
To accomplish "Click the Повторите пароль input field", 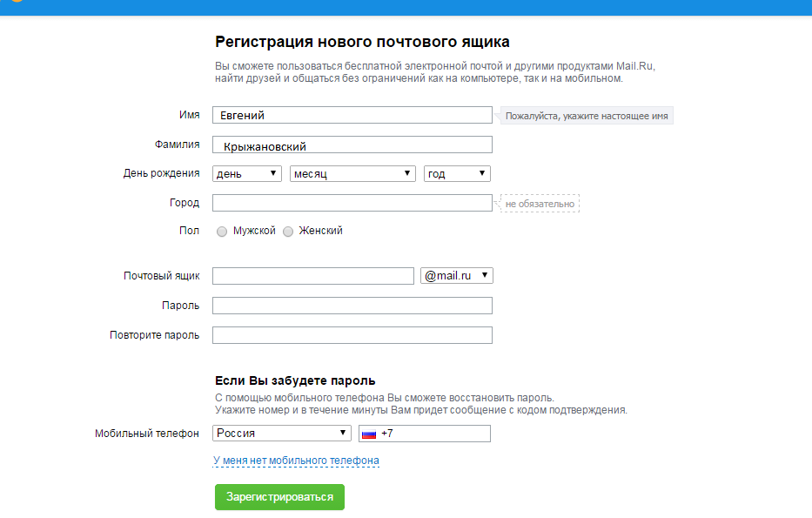I will (x=352, y=335).
